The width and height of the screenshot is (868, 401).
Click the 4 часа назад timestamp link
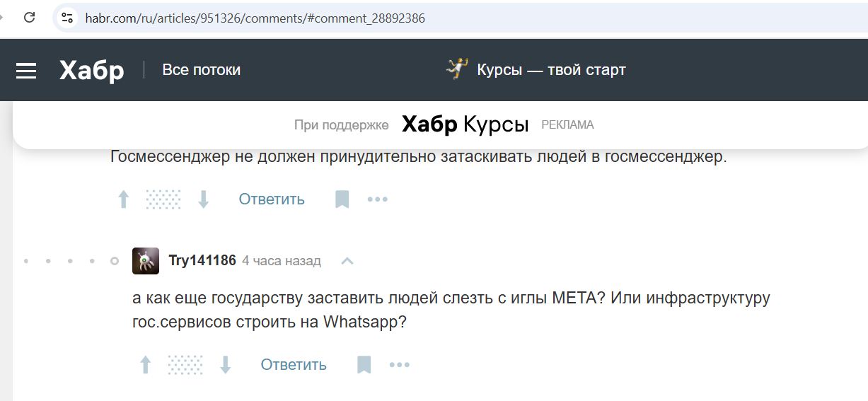pyautogui.click(x=282, y=261)
